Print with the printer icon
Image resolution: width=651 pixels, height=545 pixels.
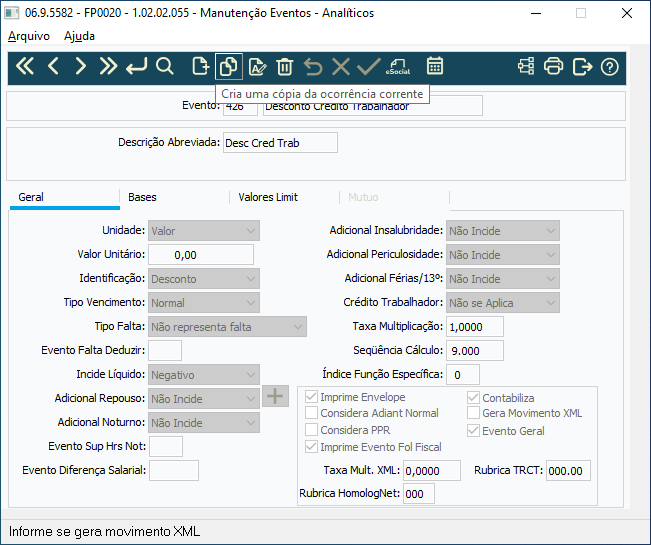point(553,66)
